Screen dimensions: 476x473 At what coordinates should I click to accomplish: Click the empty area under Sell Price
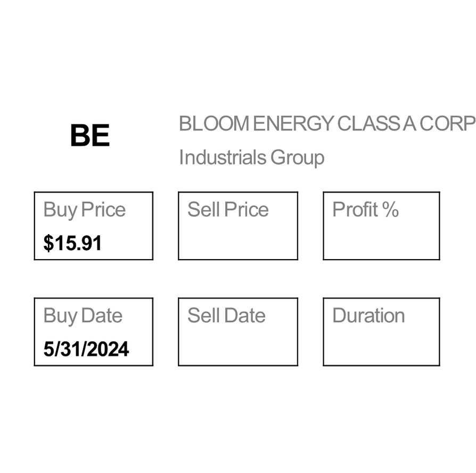coord(237,242)
